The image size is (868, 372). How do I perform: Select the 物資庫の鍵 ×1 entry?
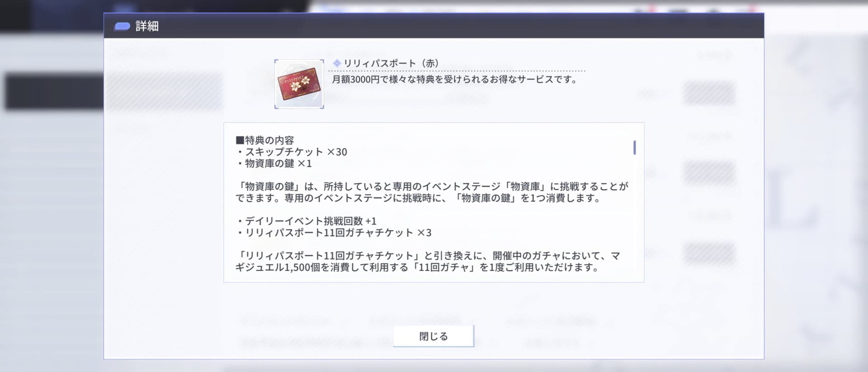point(274,163)
